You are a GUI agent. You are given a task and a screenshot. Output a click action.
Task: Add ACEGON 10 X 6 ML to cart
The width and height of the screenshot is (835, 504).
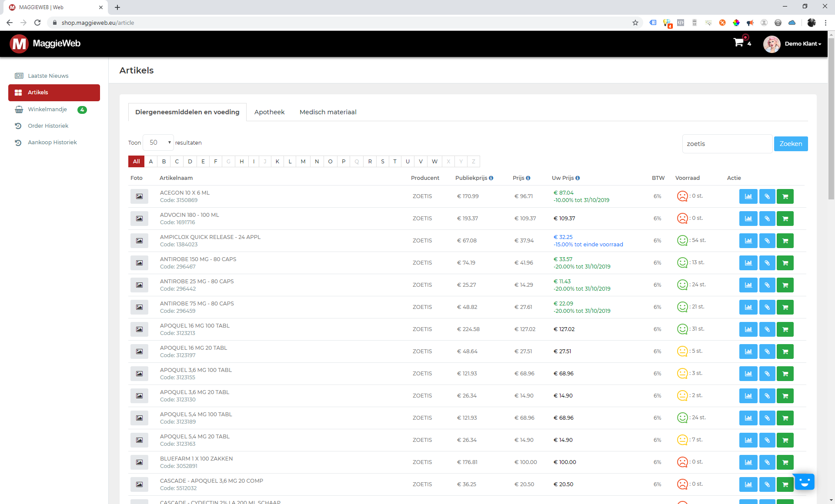tap(785, 196)
